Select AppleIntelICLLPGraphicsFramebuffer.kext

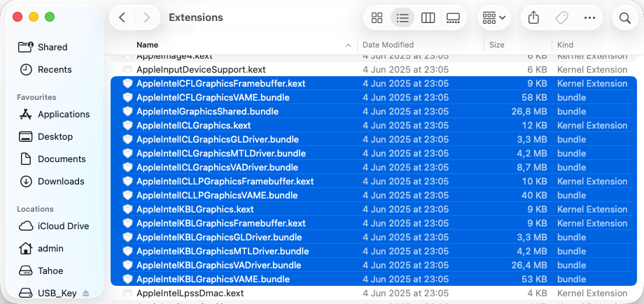tap(374, 181)
